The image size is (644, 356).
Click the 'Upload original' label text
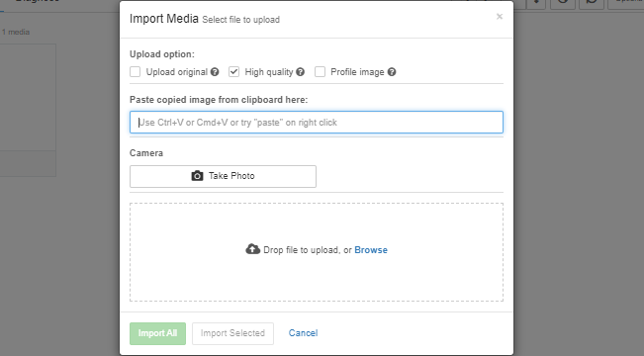pos(177,72)
